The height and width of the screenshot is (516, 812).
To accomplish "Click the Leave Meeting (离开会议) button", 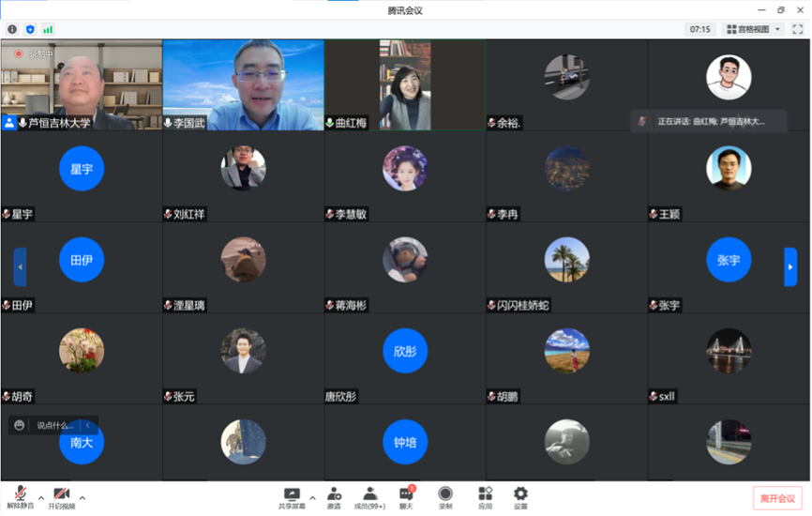I will pyautogui.click(x=778, y=498).
